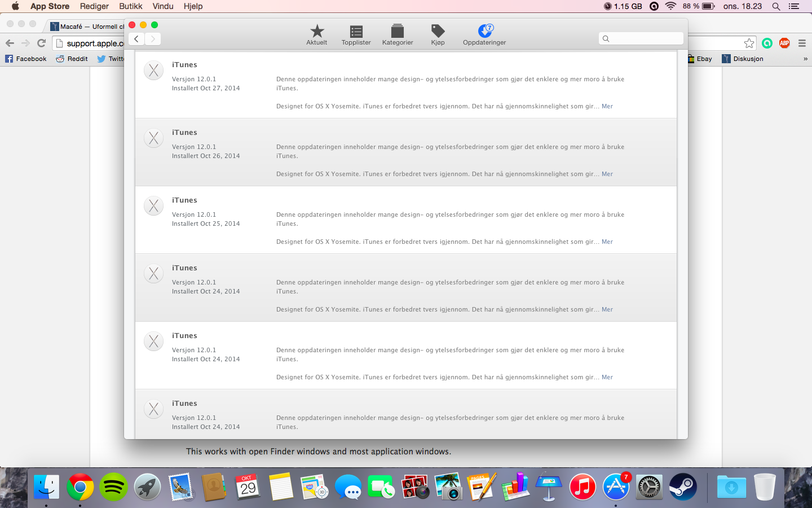Open App Store from the Dock
The width and height of the screenshot is (812, 508).
pos(616,487)
